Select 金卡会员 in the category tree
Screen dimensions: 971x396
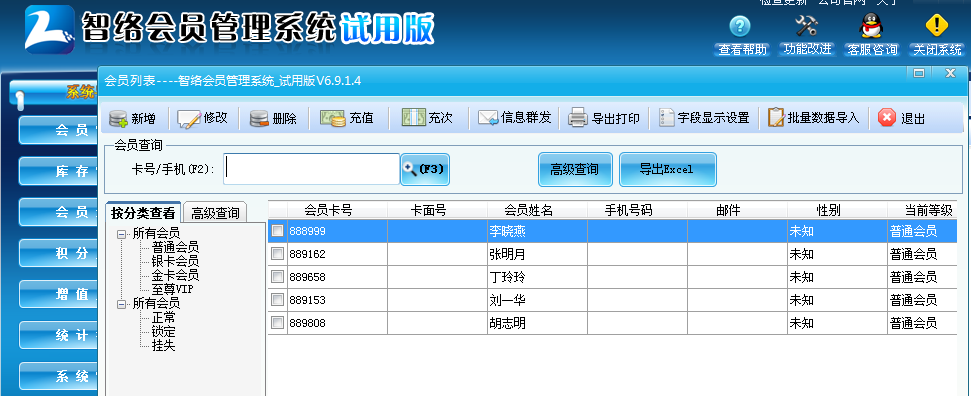tap(175, 275)
